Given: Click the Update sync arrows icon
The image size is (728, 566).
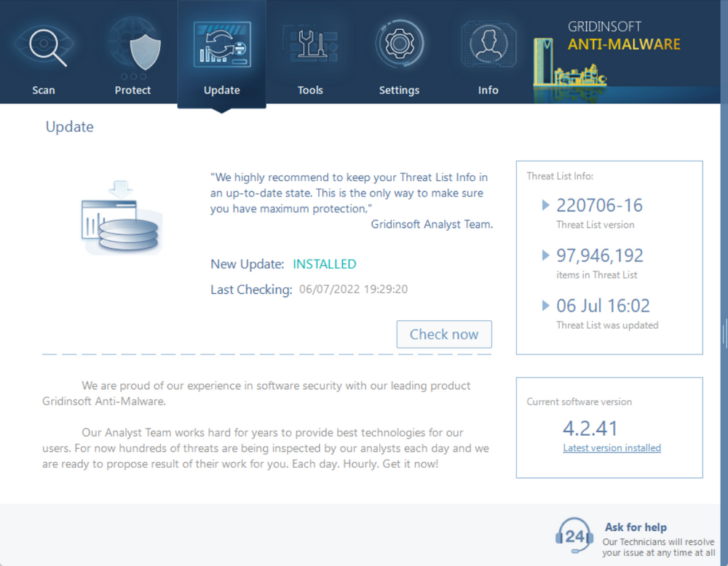Looking at the screenshot, I should 221,44.
